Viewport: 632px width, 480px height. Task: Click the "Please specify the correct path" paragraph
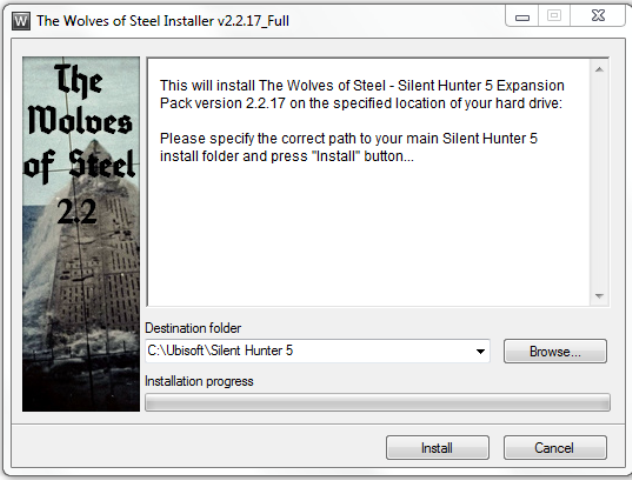[348, 148]
